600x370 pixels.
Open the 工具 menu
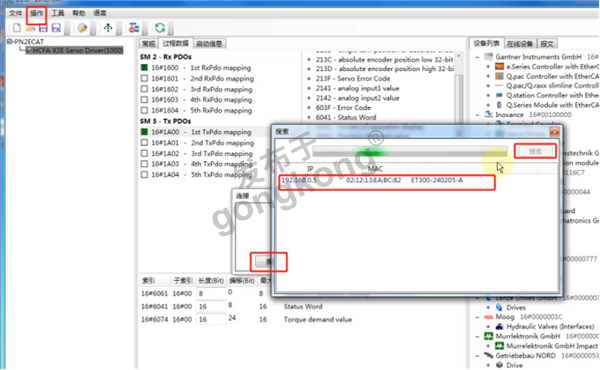(58, 13)
